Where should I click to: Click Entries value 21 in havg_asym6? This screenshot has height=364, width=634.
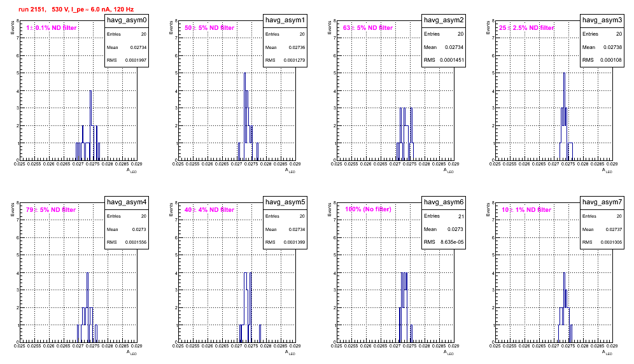point(461,216)
